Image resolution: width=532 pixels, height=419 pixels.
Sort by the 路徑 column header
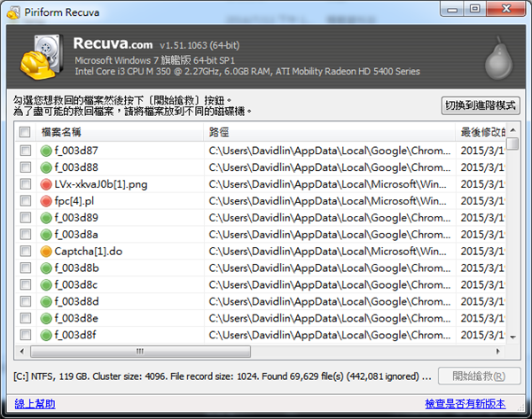point(328,132)
